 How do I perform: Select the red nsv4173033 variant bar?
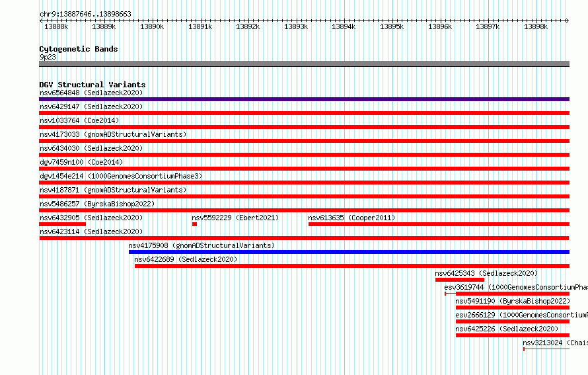click(x=304, y=141)
